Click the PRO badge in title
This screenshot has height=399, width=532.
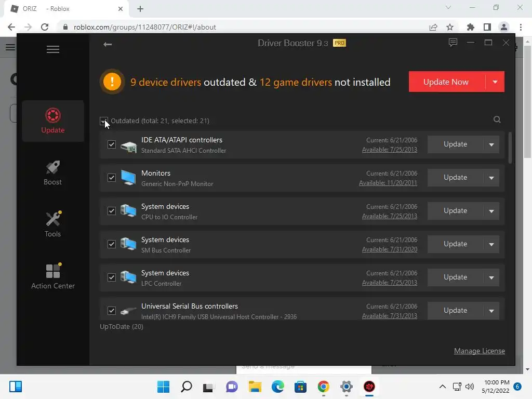coord(339,43)
